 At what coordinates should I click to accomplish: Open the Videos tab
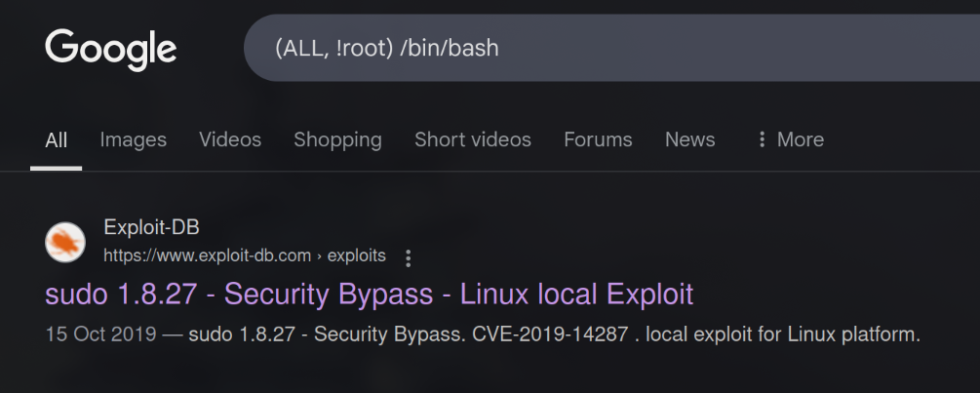(230, 139)
